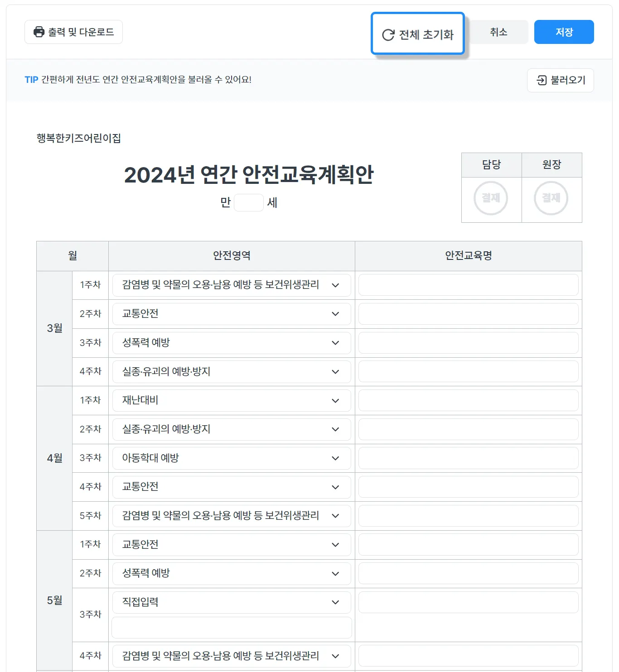Click 4월 1주차 안전교육명 input field
Image resolution: width=619 pixels, height=672 pixels.
pos(469,401)
